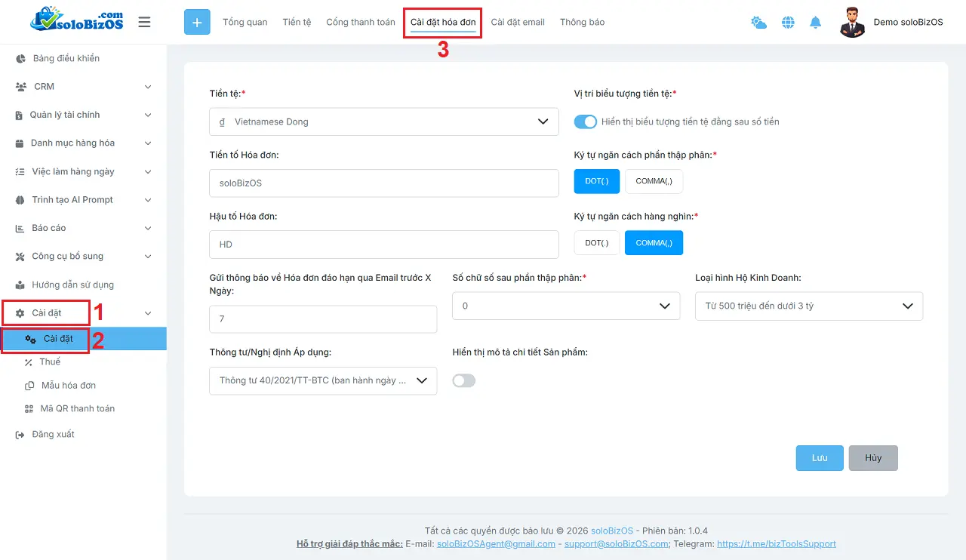Screen dimensions: 966x560
Task: Click the CRM people icon
Action: point(21,87)
